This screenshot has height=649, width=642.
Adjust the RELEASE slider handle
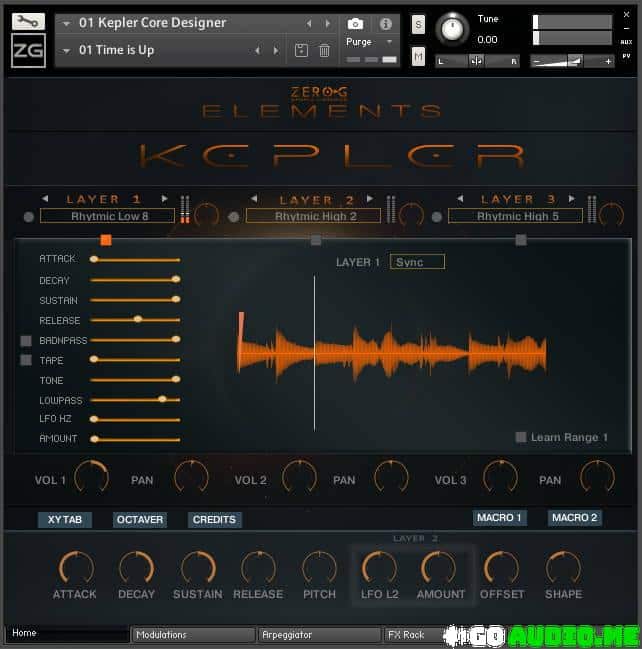[138, 319]
